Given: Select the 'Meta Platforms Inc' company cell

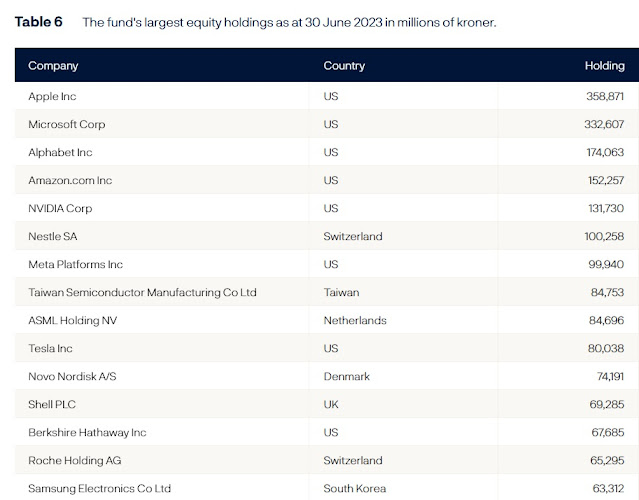Looking at the screenshot, I should [x=75, y=264].
